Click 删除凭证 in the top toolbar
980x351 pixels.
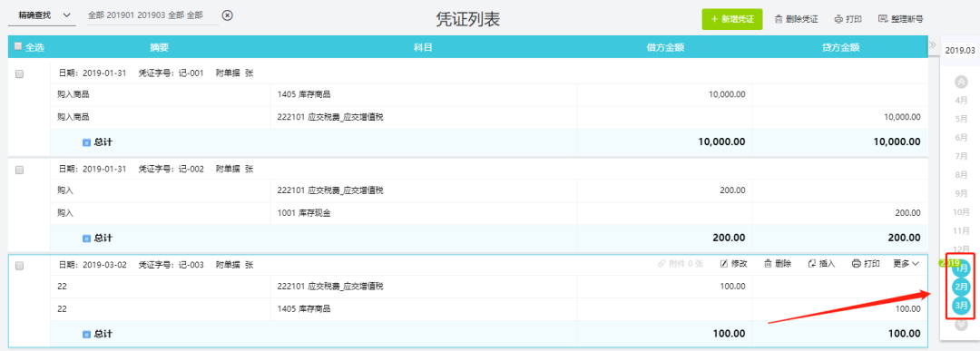(x=797, y=19)
